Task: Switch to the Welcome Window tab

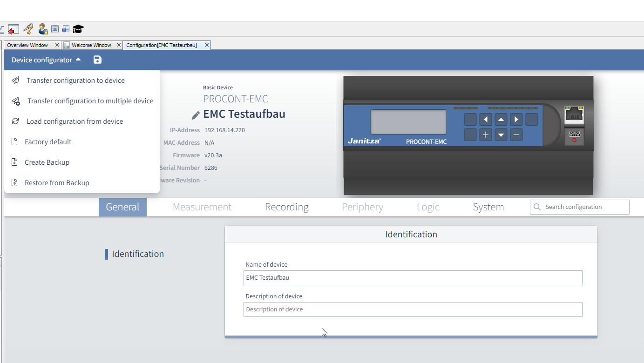Action: [x=91, y=45]
